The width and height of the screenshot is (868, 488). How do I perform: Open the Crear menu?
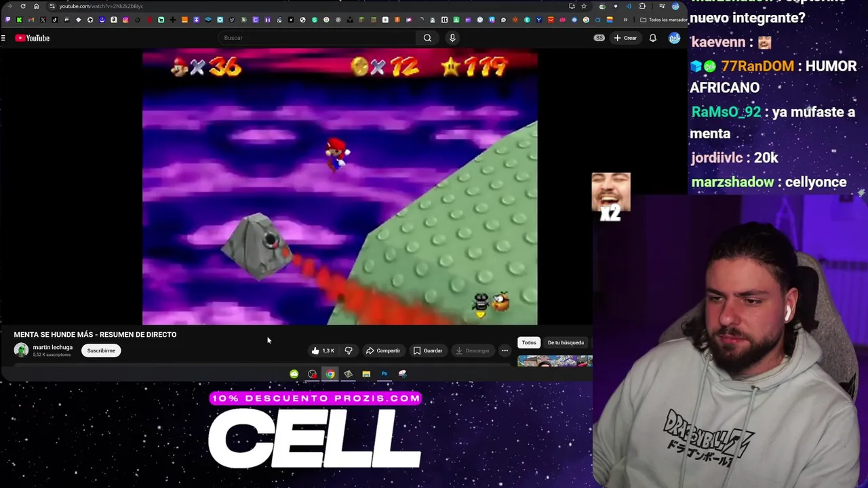tap(625, 38)
